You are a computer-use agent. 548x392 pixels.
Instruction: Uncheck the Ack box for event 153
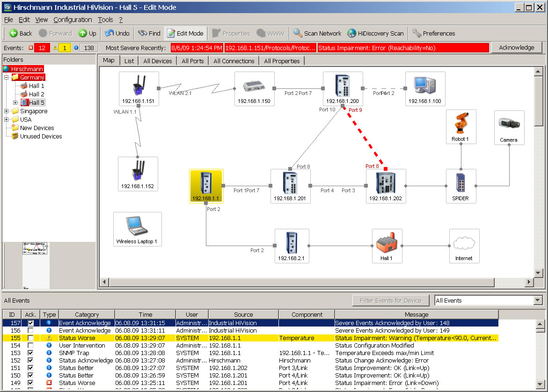pos(30,353)
